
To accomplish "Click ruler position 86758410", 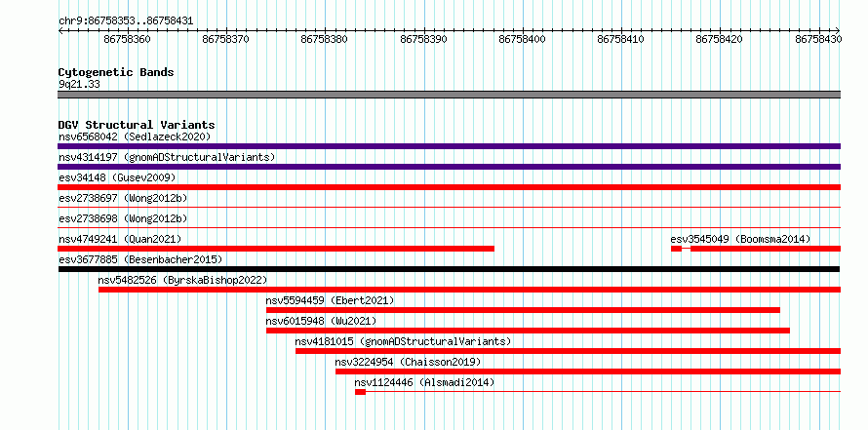I will (x=620, y=40).
